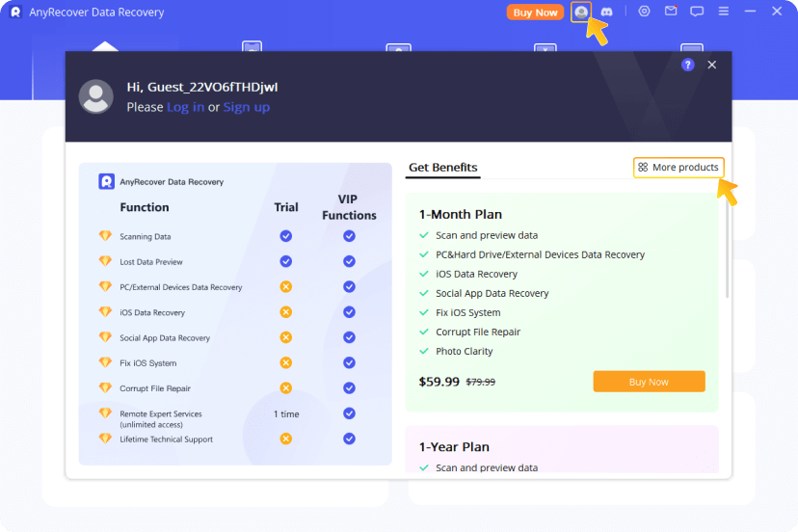Image resolution: width=798 pixels, height=532 pixels.
Task: Click the Sign up link
Action: (246, 107)
